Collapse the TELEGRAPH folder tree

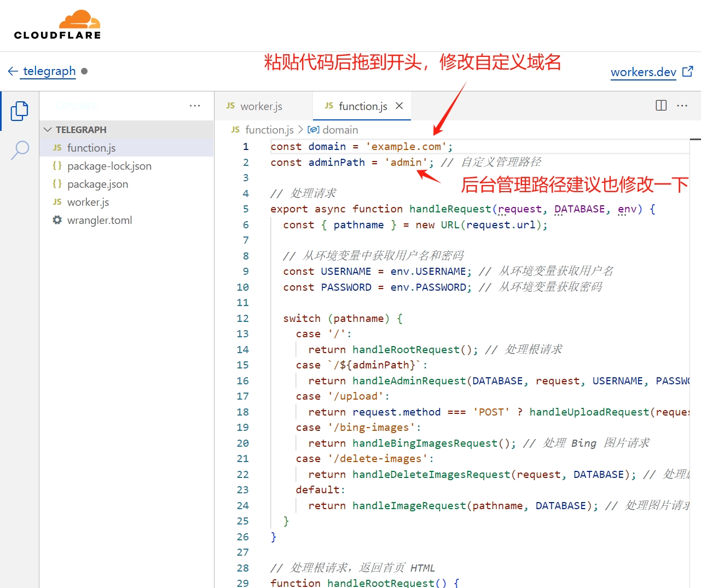point(48,130)
